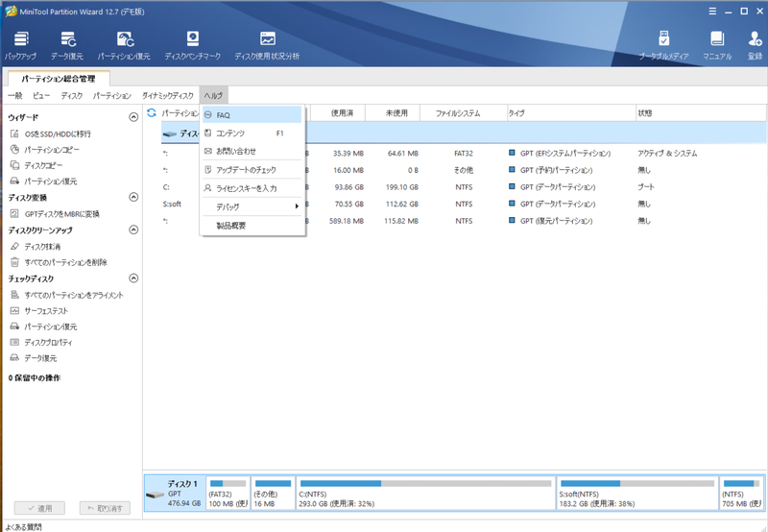Run サーフェステスト surface test
The height and width of the screenshot is (532, 768).
[39, 310]
